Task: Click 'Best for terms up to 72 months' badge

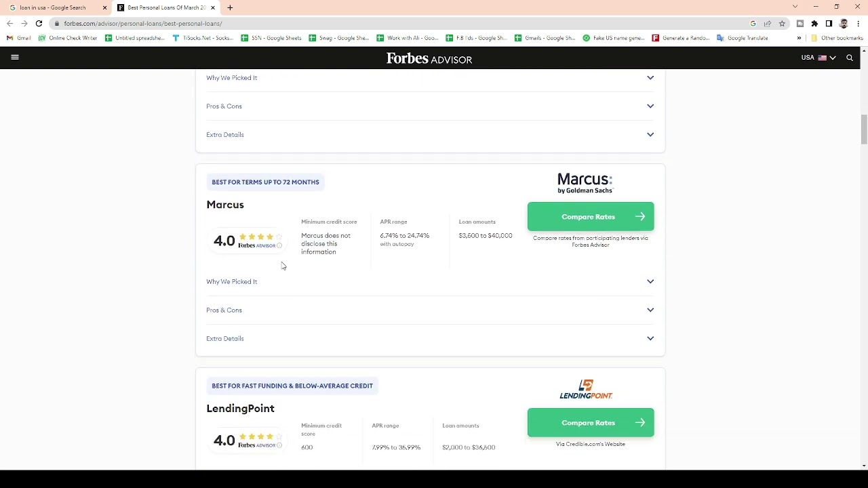Action: 265,182
